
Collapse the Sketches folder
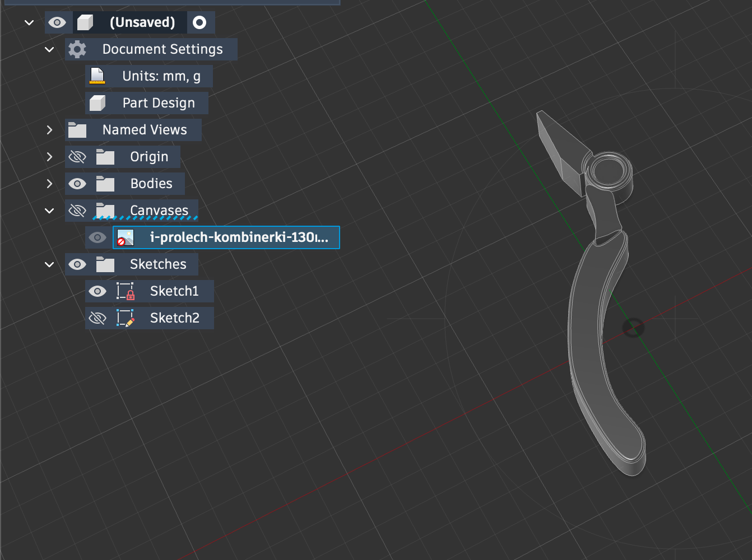coord(49,264)
